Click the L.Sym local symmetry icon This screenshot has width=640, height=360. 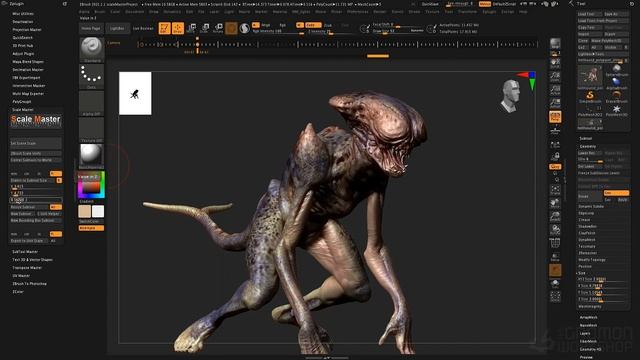tap(555, 144)
